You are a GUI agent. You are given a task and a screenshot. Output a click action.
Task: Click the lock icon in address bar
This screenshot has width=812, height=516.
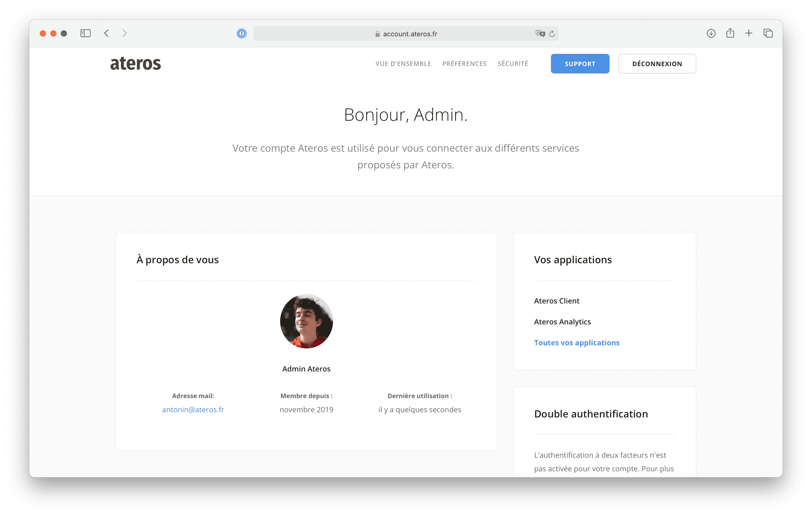[x=377, y=34]
